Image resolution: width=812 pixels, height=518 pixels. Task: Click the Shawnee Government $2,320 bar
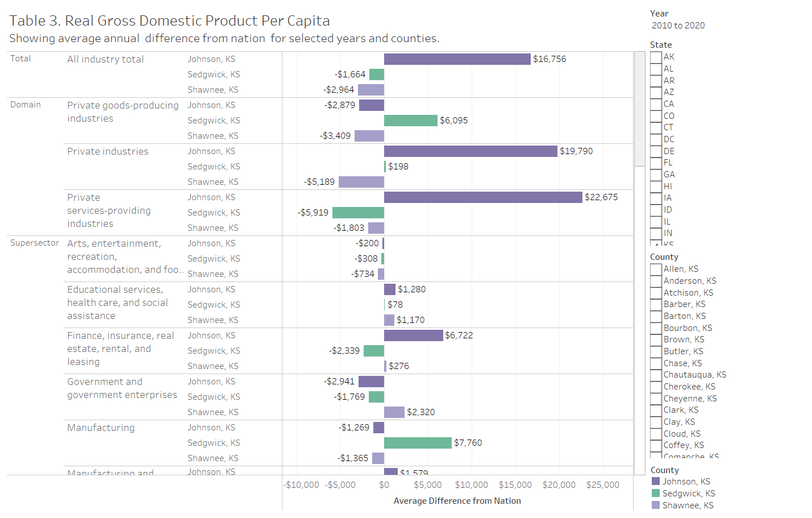click(x=394, y=412)
